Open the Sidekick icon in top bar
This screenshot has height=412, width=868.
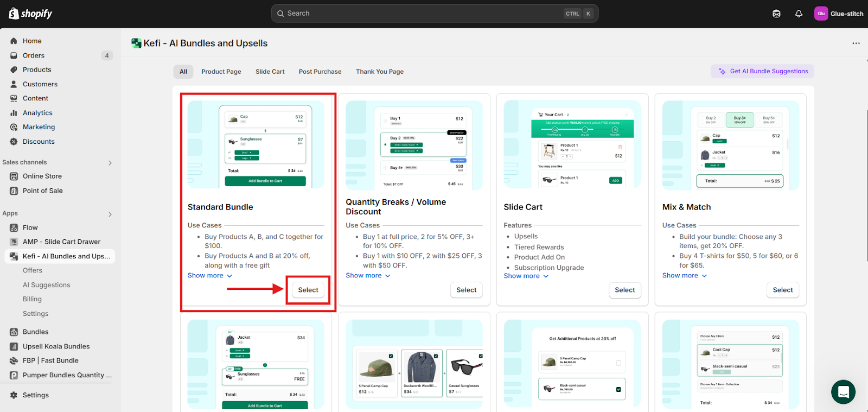coord(776,14)
